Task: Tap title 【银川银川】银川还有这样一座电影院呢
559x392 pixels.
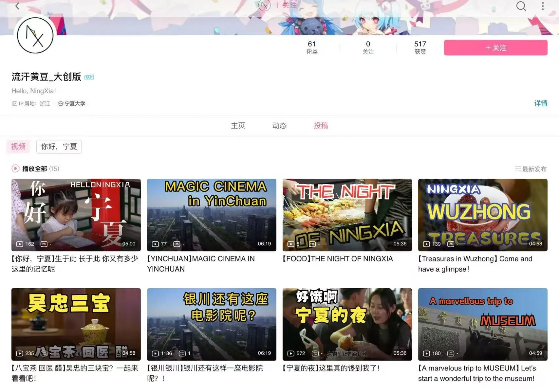Action: point(205,373)
